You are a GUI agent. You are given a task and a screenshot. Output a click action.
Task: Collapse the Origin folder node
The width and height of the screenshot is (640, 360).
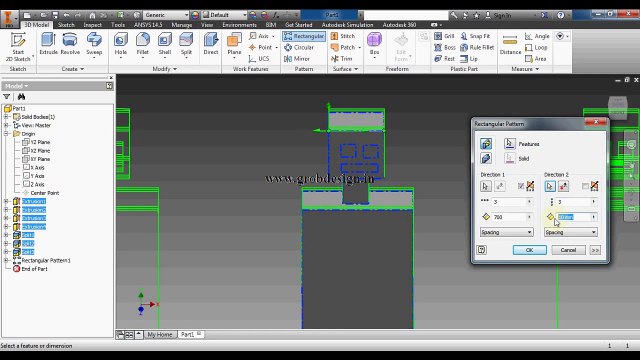click(x=6, y=133)
